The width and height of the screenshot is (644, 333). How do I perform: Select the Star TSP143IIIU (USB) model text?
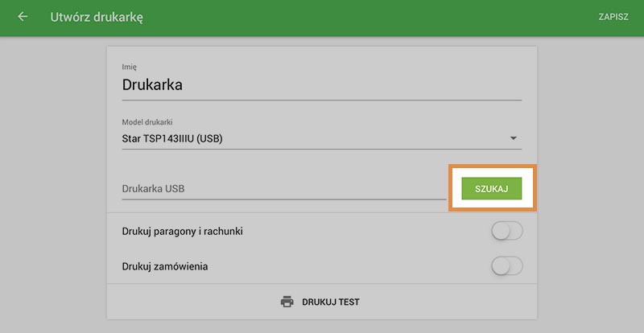(172, 139)
